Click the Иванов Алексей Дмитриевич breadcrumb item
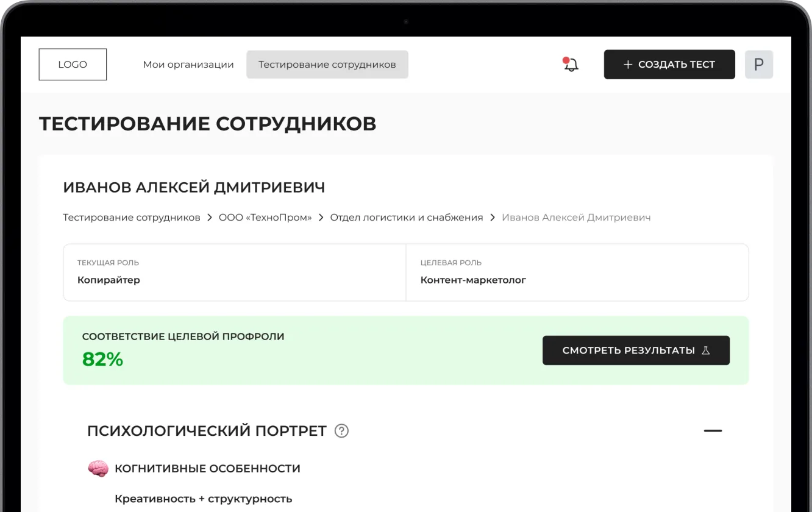 pos(576,218)
